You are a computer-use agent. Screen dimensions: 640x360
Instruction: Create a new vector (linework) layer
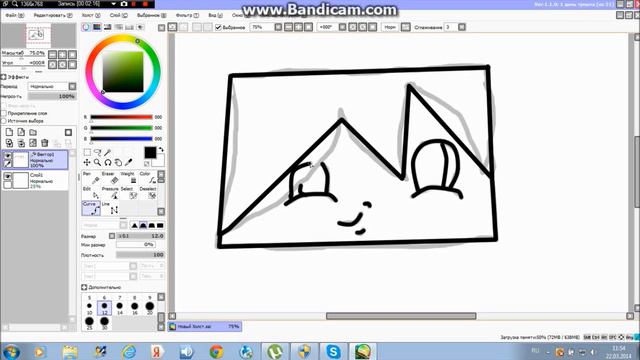pos(21,132)
